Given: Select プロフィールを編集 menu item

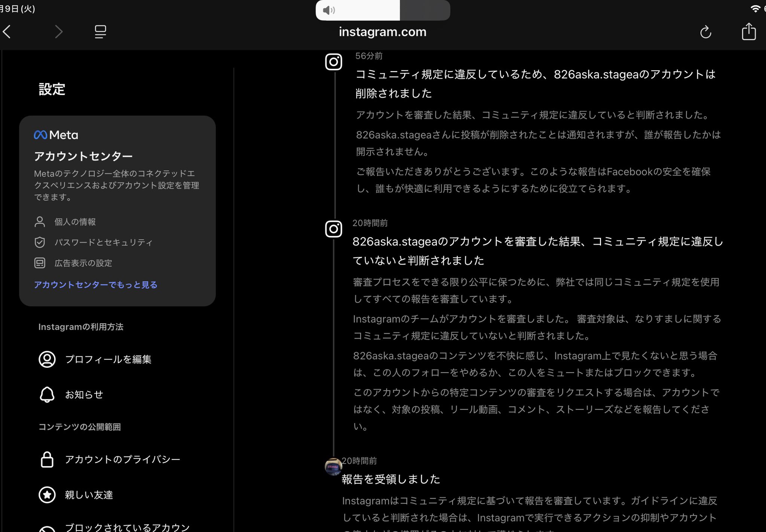Looking at the screenshot, I should coord(108,359).
